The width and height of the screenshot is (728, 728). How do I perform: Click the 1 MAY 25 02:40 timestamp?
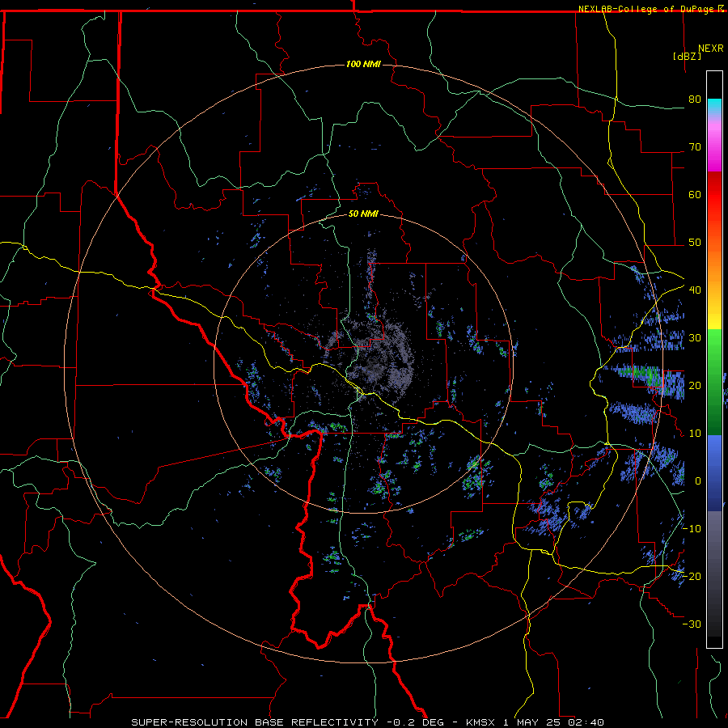[553, 722]
